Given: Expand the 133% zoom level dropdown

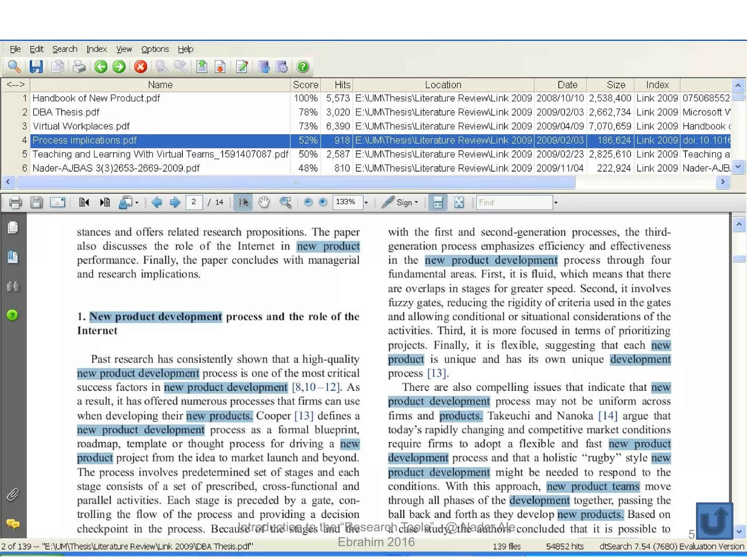Looking at the screenshot, I should click(x=366, y=203).
